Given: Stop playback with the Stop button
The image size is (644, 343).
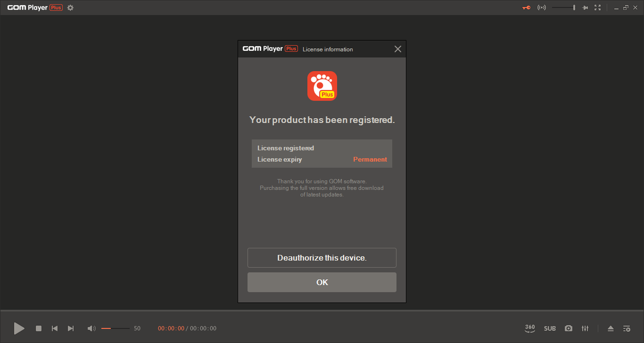Looking at the screenshot, I should click(39, 328).
